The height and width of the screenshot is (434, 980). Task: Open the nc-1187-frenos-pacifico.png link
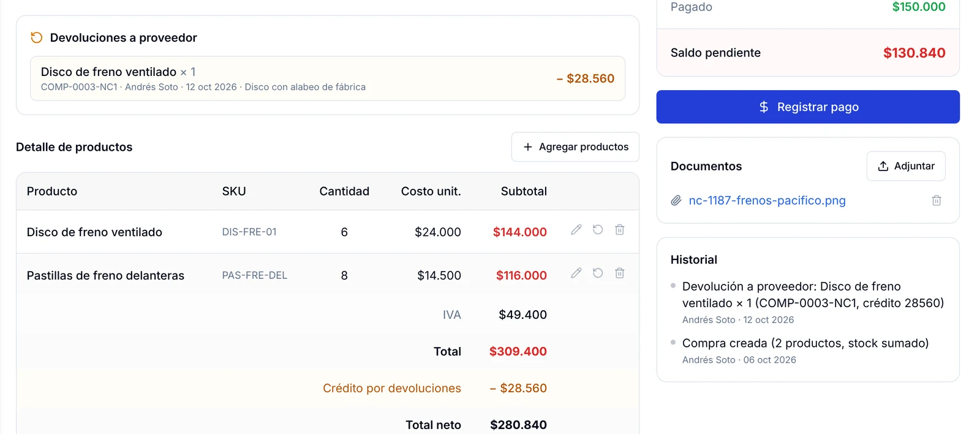(x=767, y=200)
